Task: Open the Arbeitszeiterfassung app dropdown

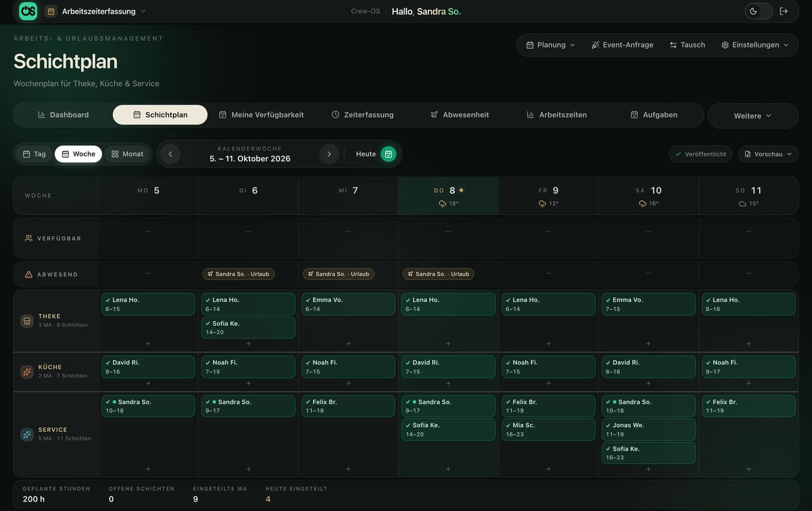Action: click(x=96, y=11)
